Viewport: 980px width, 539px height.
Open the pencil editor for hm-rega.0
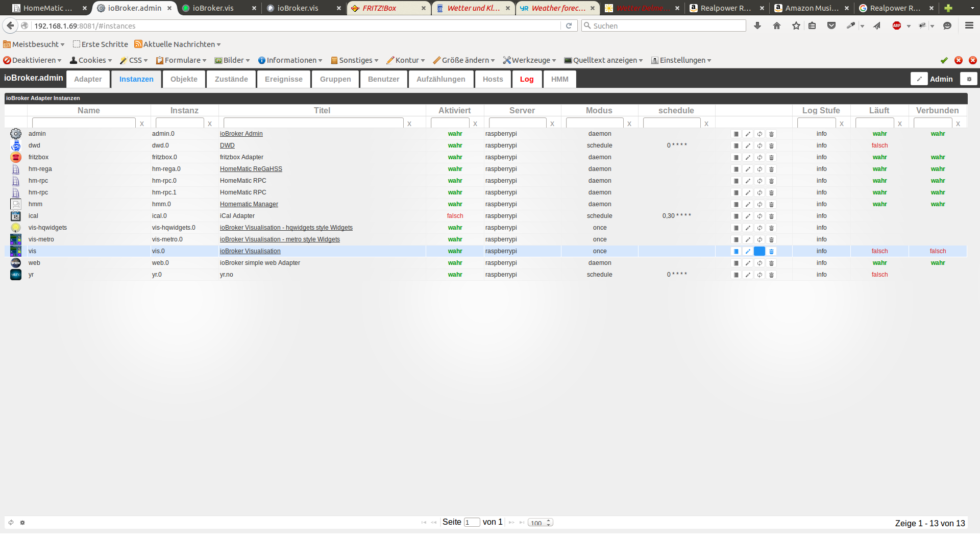pyautogui.click(x=748, y=169)
